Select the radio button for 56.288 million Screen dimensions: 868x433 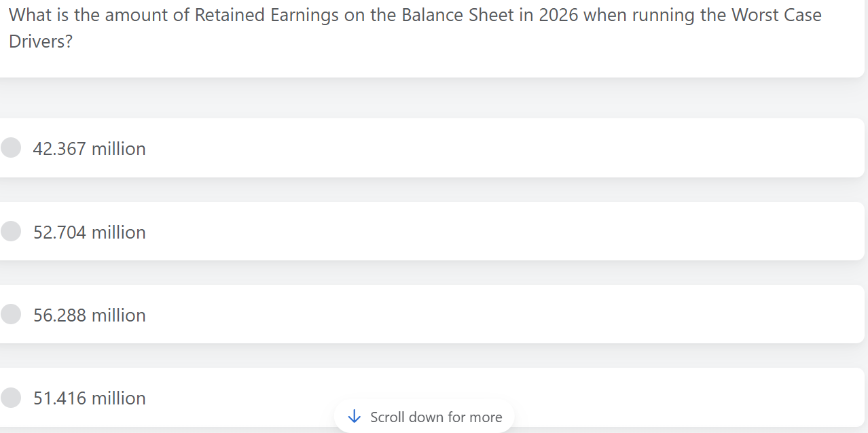point(11,314)
